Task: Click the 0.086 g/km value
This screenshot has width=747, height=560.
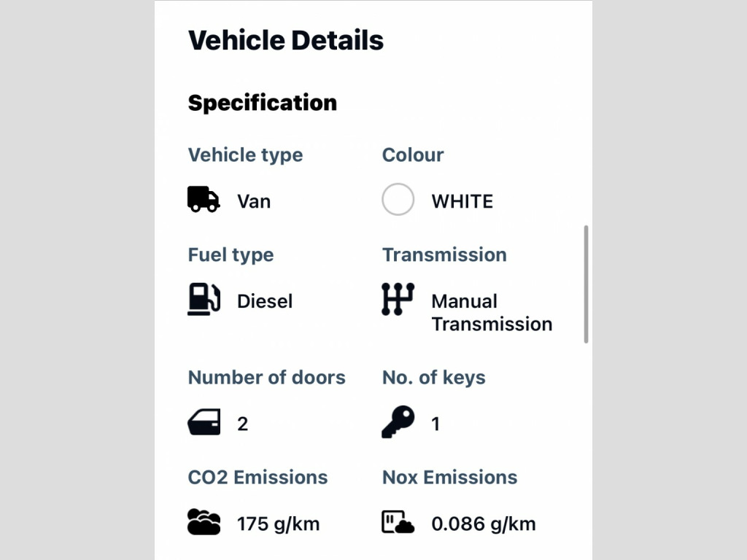Action: 483,524
